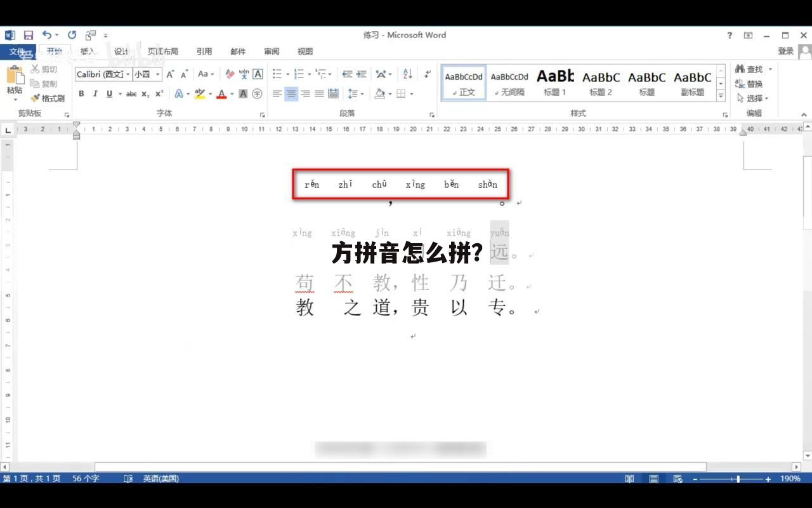Viewport: 812px width, 508px height.
Task: Apply the 标题 1 heading style
Action: point(555,83)
